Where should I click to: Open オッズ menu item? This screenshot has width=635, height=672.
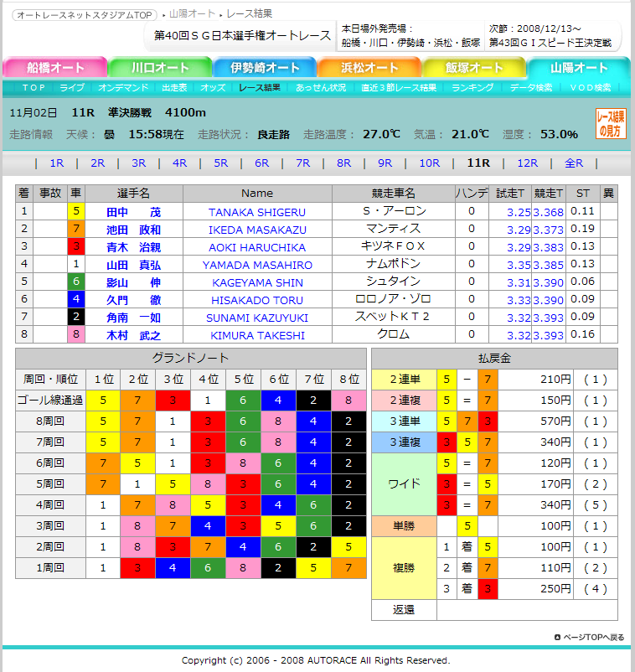(x=213, y=87)
